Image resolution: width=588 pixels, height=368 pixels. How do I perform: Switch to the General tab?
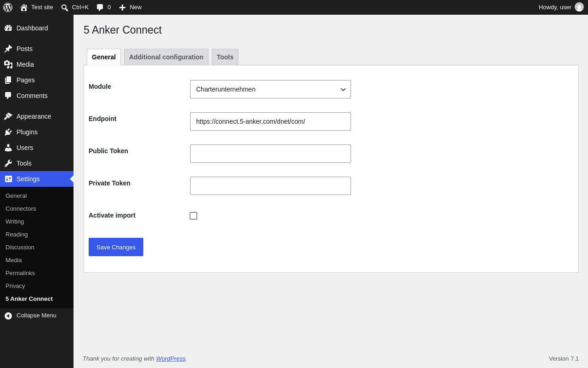click(x=104, y=57)
